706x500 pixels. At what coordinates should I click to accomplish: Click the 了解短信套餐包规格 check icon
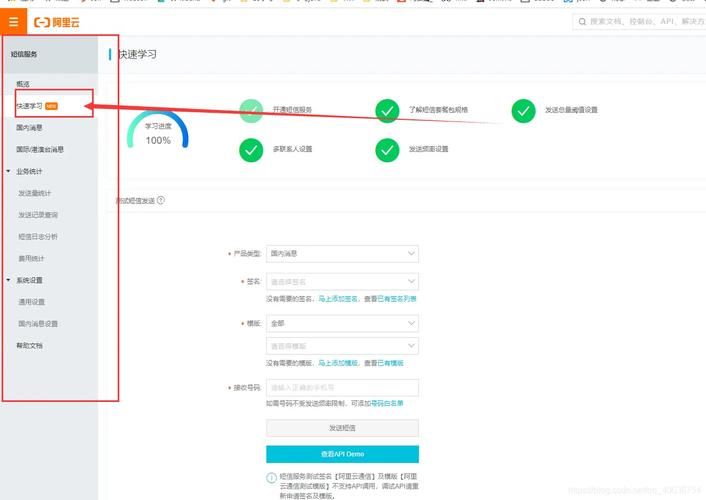(x=387, y=110)
